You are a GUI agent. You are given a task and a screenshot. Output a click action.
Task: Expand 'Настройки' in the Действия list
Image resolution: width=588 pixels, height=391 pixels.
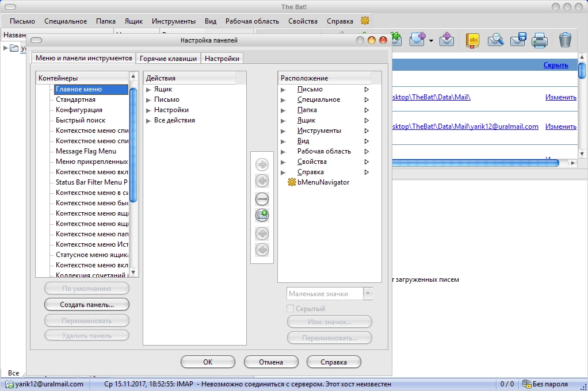[148, 110]
